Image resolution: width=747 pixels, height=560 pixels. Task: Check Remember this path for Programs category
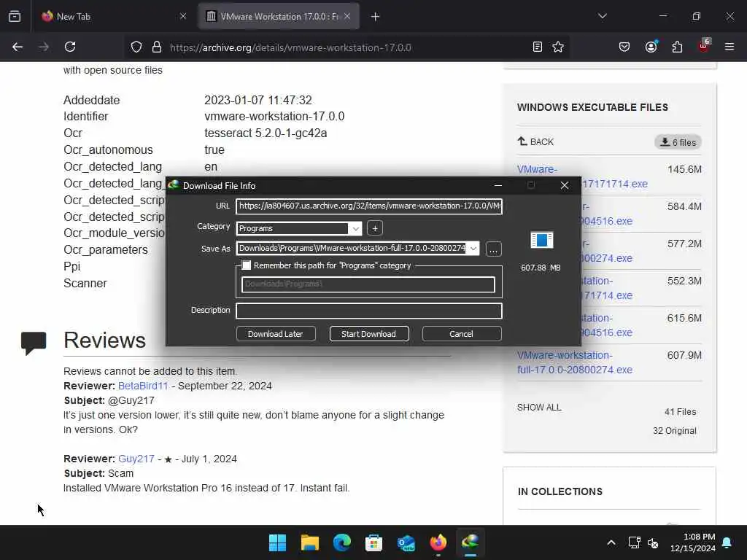click(247, 265)
